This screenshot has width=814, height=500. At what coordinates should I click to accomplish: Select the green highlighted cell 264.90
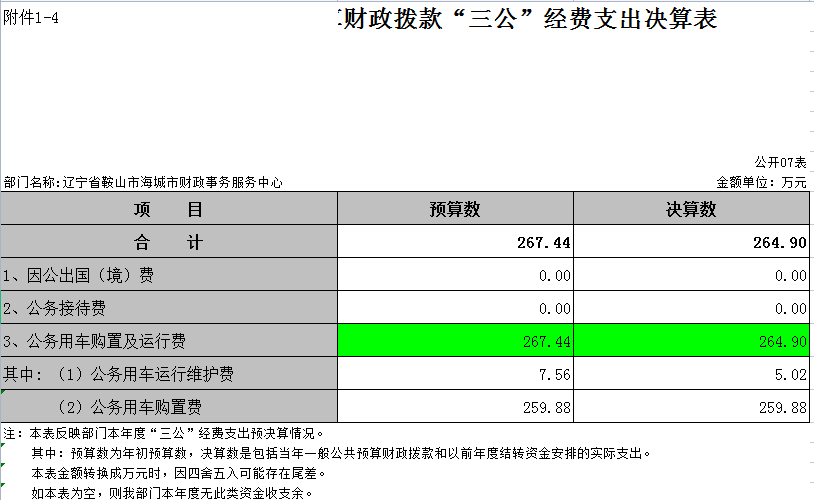pyautogui.click(x=691, y=341)
